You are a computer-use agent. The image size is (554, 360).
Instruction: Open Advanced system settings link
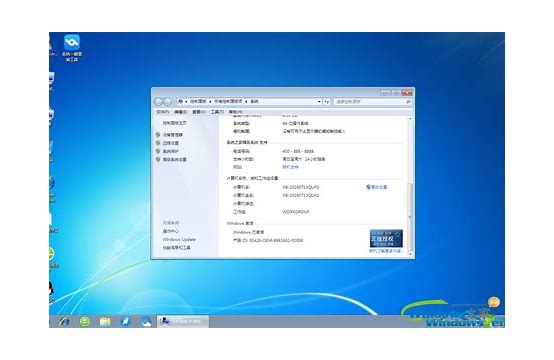(x=175, y=159)
